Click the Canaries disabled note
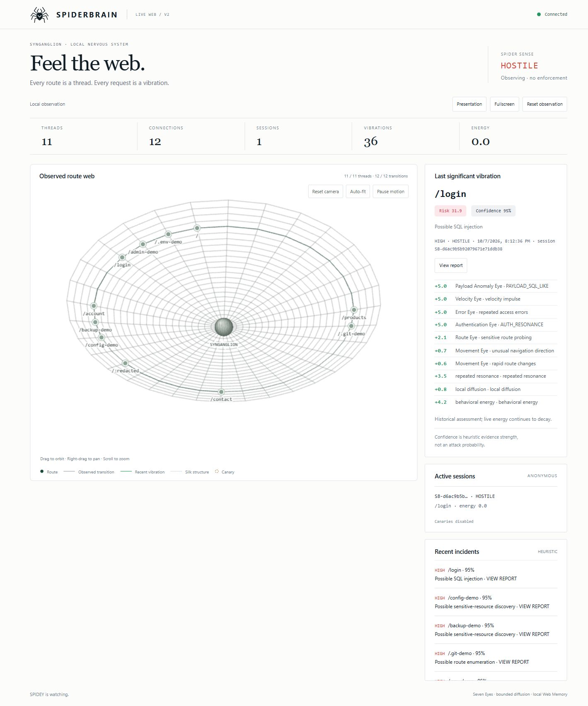 454,522
